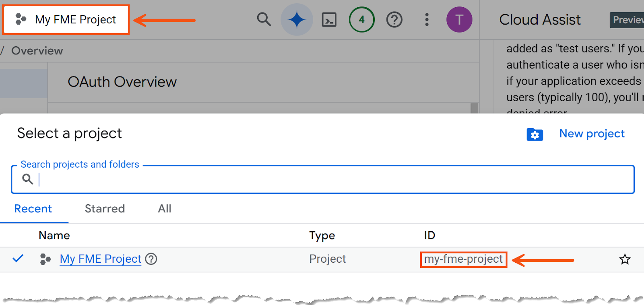The width and height of the screenshot is (644, 305).
Task: Focus the Search projects and folders field
Action: pyautogui.click(x=323, y=179)
